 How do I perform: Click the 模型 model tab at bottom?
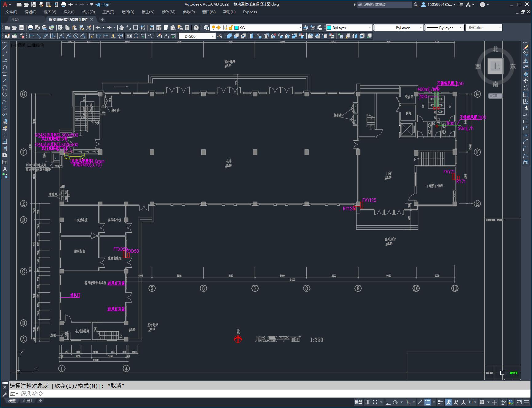[x=12, y=401]
